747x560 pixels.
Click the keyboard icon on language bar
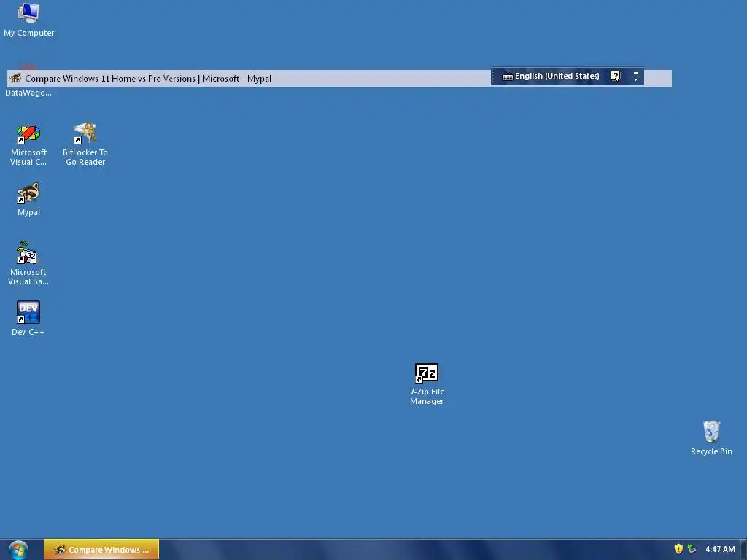(x=508, y=76)
